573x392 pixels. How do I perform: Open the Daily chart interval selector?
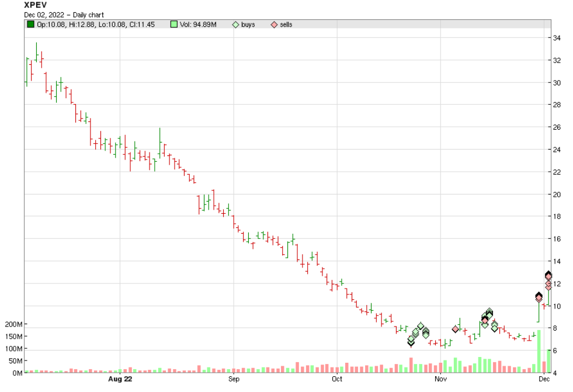[x=88, y=15]
